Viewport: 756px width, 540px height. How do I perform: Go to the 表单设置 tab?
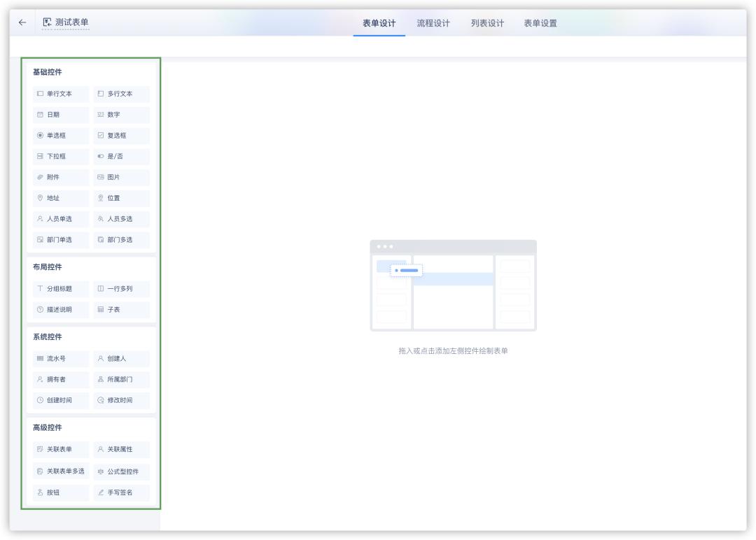(540, 23)
